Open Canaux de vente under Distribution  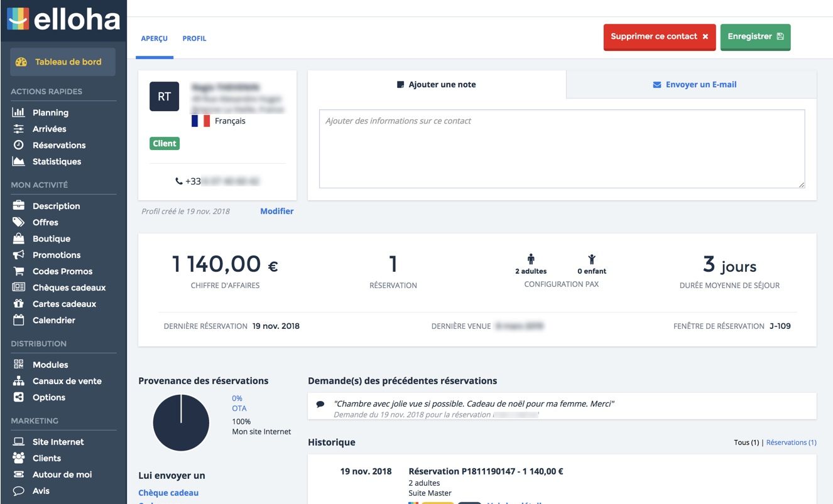(x=65, y=380)
